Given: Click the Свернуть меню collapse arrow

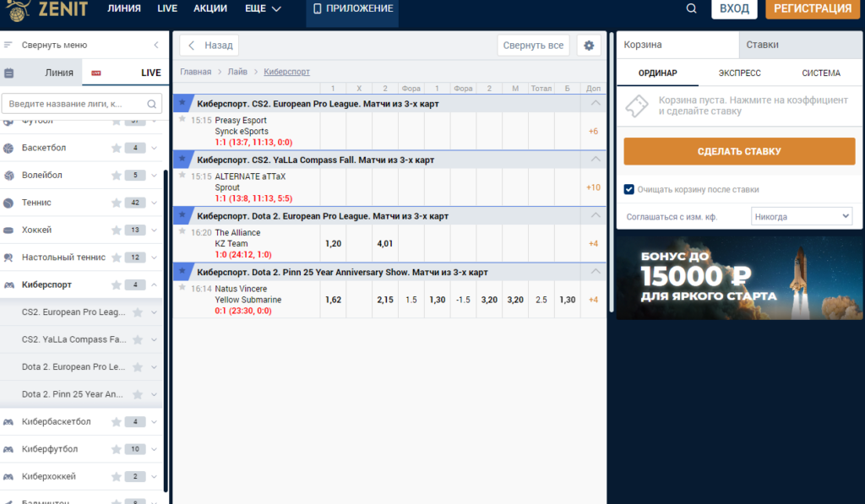Looking at the screenshot, I should [x=156, y=45].
